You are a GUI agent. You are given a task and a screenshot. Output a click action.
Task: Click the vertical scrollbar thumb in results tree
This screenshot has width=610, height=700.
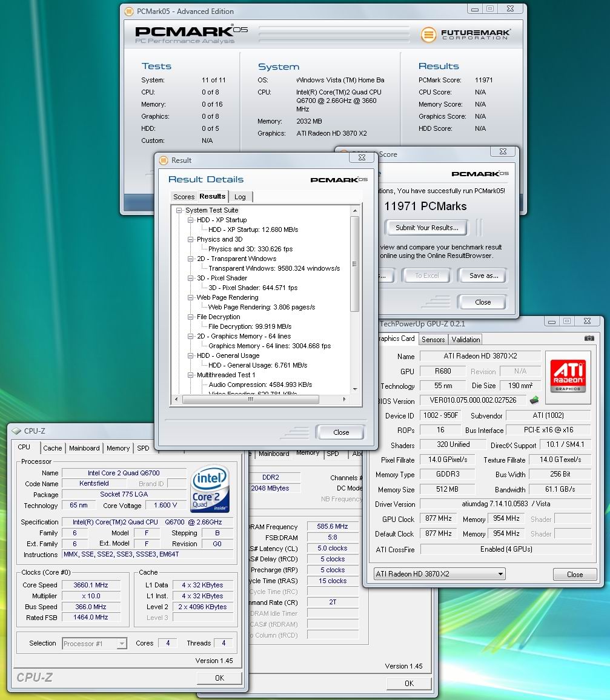(x=354, y=264)
